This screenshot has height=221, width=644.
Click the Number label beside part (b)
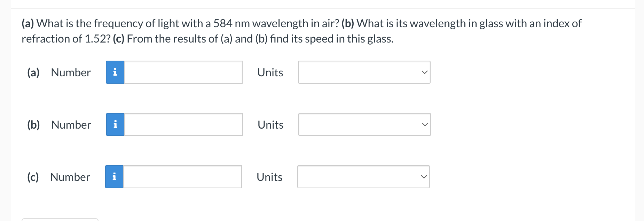tap(71, 124)
